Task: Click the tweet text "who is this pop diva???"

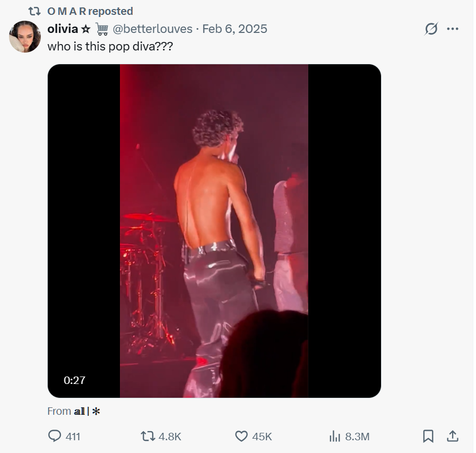Action: [110, 46]
